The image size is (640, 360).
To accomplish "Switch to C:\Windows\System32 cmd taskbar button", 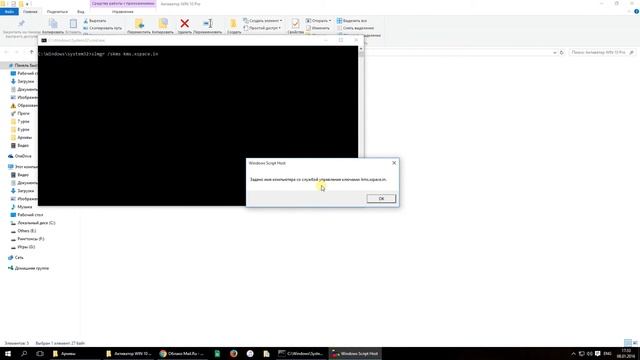I will [301, 353].
